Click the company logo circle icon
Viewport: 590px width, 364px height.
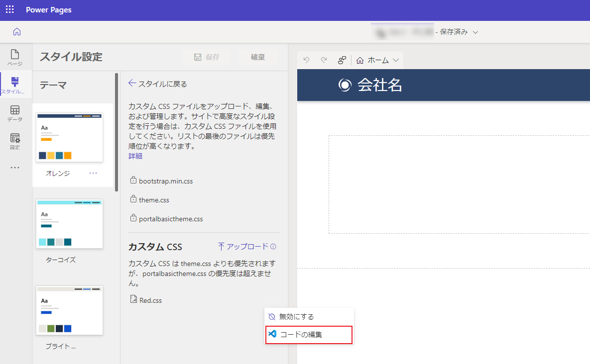click(345, 85)
